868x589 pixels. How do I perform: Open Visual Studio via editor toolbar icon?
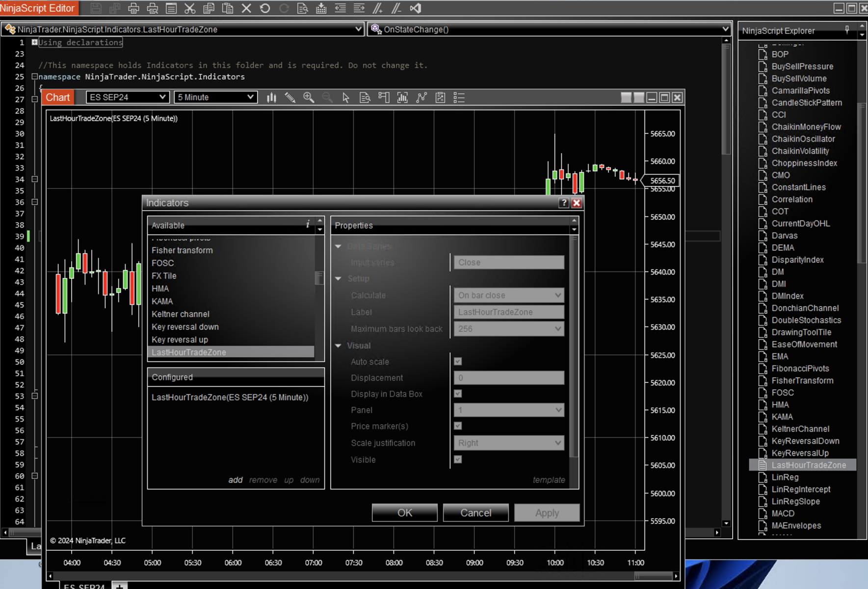point(416,8)
